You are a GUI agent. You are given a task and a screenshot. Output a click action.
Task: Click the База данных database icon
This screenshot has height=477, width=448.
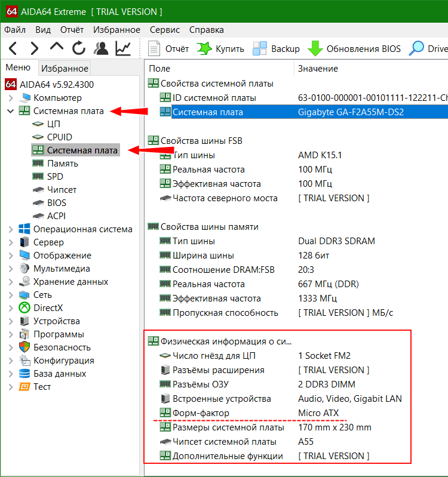pos(24,373)
